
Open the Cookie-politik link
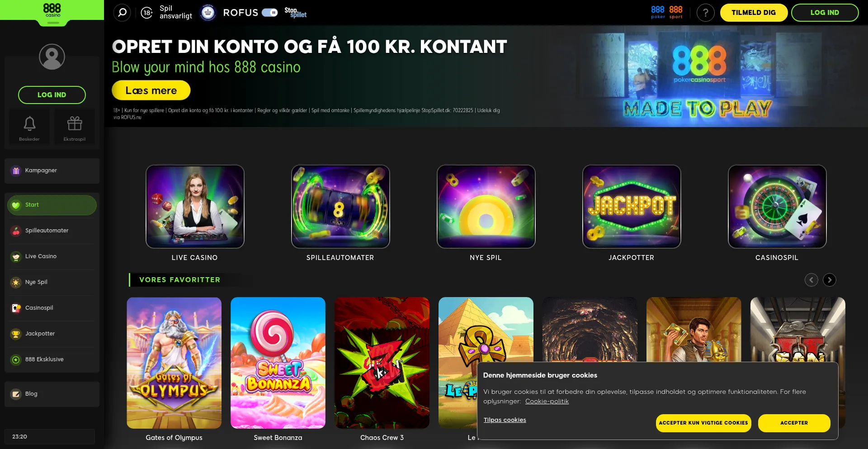[547, 402]
